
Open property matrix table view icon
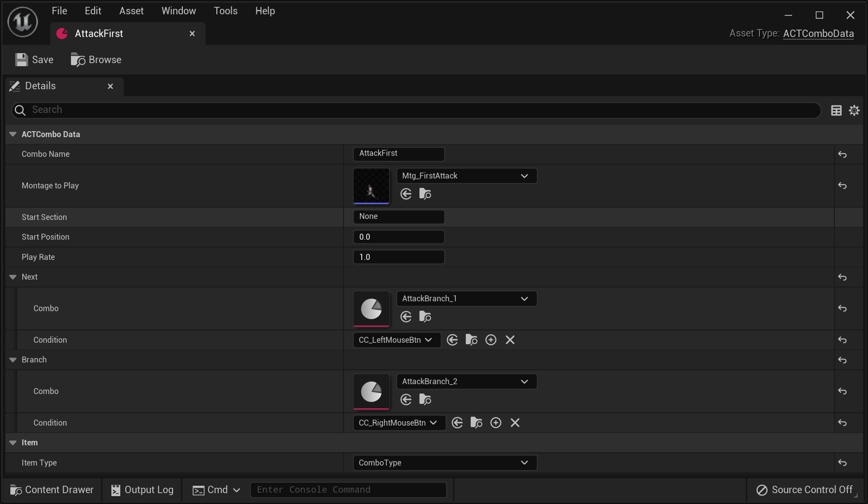click(x=836, y=110)
